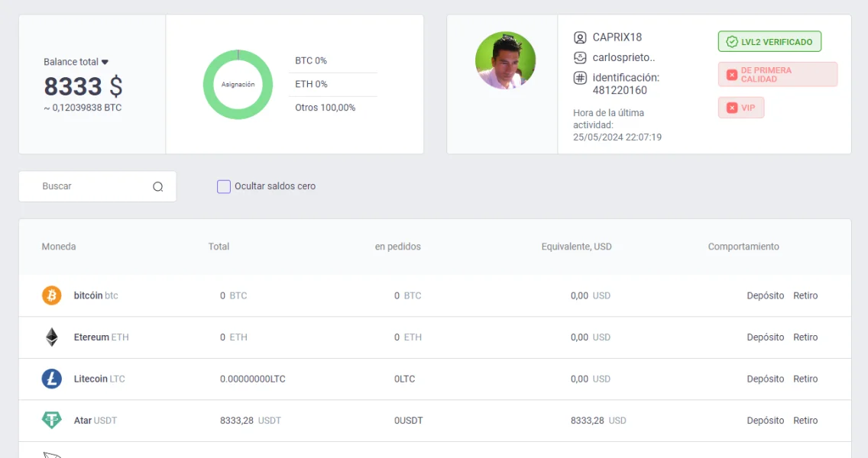Viewport: 868px width, 458px height.
Task: Click the hash icon beside identificación
Action: (580, 78)
